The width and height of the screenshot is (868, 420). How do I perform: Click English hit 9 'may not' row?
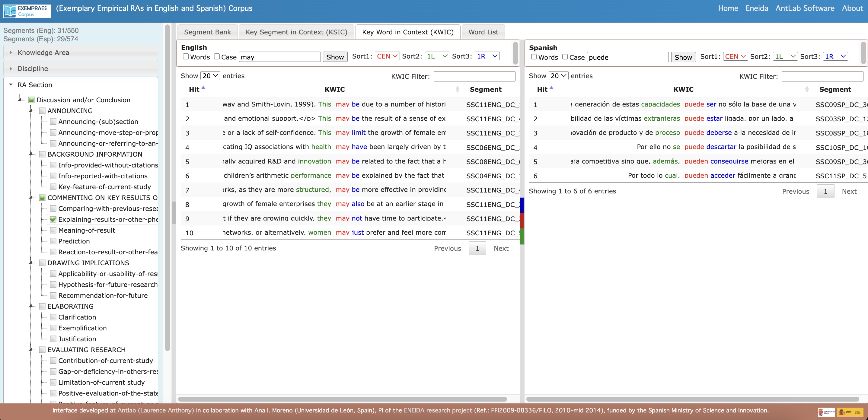tap(350, 218)
